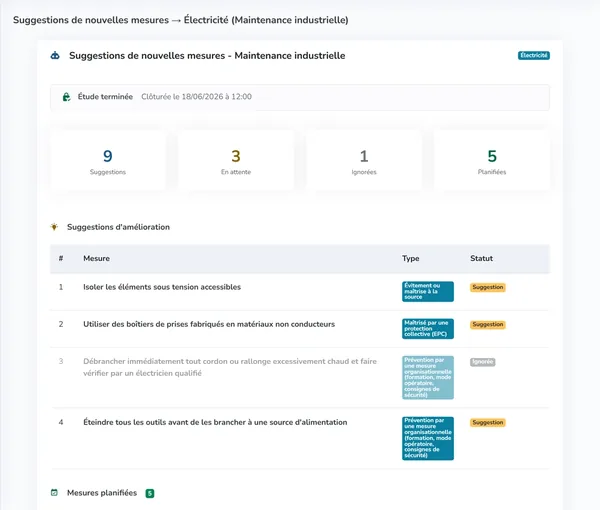Viewport: 600px width, 510px height.
Task: Click row number 4 in the table
Action: pyautogui.click(x=61, y=422)
